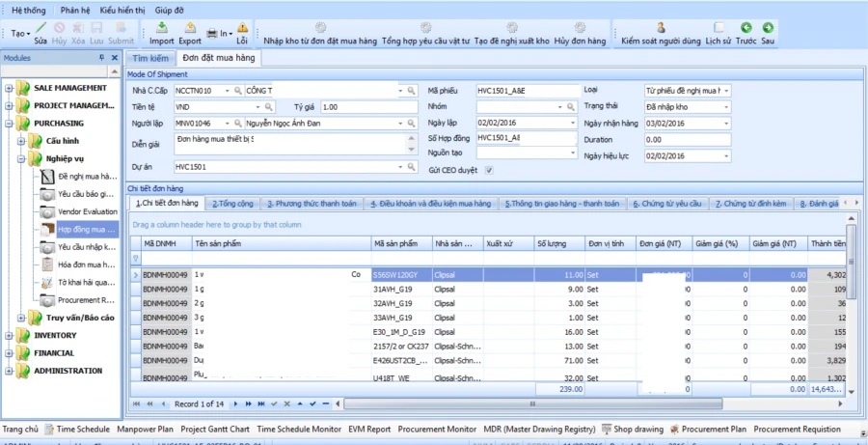Open Shop drawing link
Viewport: 868px width, 445px height.
pyautogui.click(x=632, y=429)
